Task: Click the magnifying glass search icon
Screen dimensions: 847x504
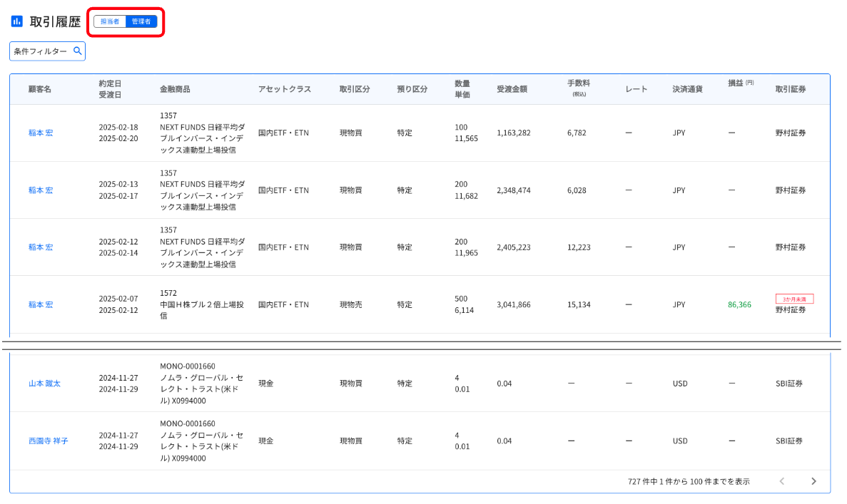Action: click(x=78, y=51)
